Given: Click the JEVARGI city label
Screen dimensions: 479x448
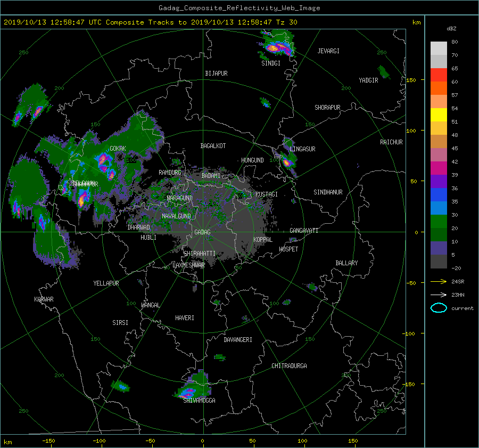Looking at the screenshot, I should [x=328, y=51].
